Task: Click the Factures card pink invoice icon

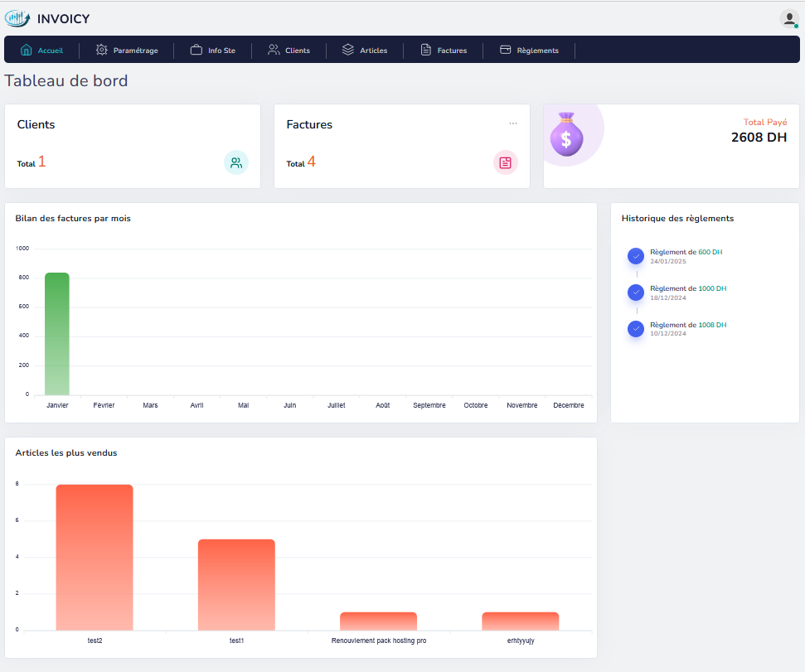Action: (x=505, y=162)
